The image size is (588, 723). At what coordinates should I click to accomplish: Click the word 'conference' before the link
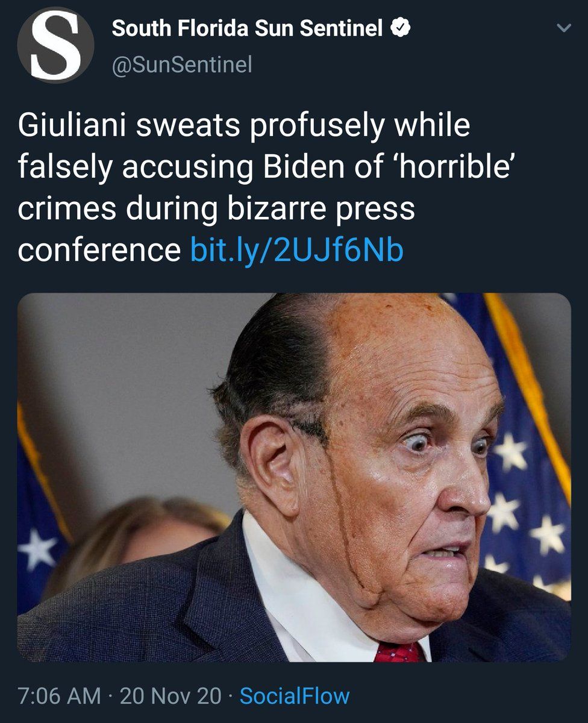pyautogui.click(x=99, y=250)
